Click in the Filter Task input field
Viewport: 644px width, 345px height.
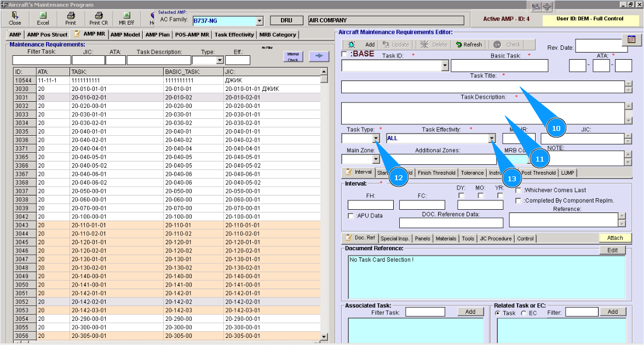pos(42,60)
